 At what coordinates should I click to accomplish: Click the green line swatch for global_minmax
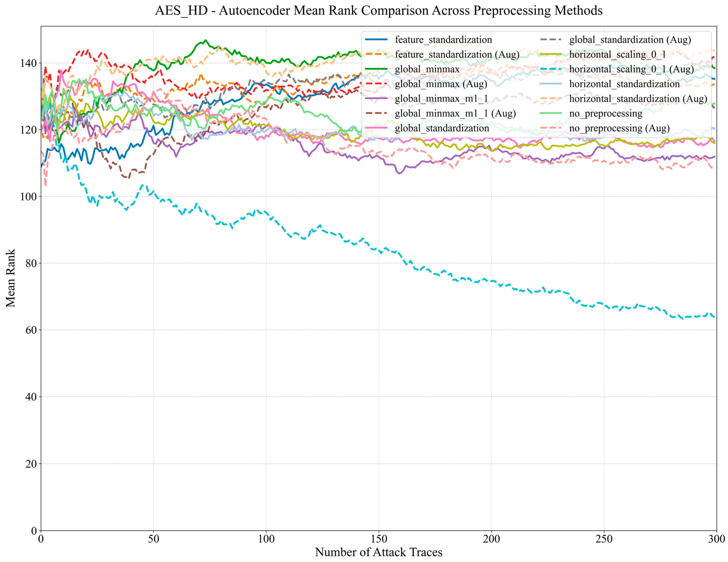(x=376, y=69)
